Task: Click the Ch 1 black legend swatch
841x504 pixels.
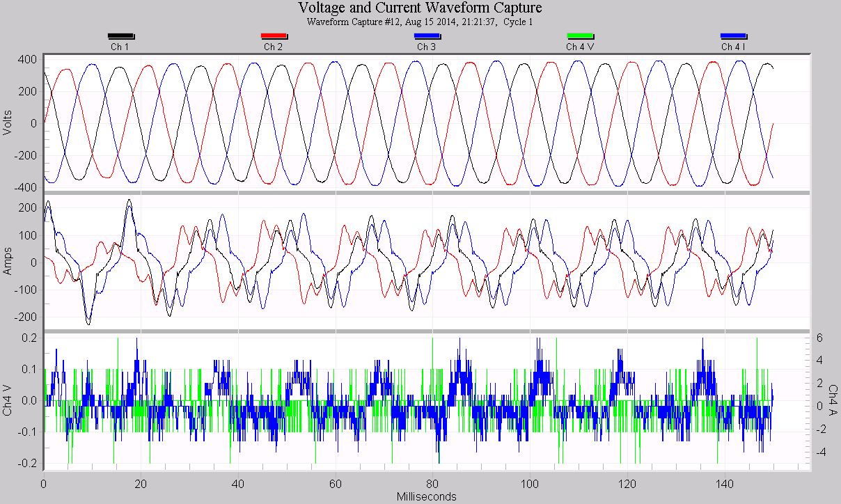Action: click(120, 36)
